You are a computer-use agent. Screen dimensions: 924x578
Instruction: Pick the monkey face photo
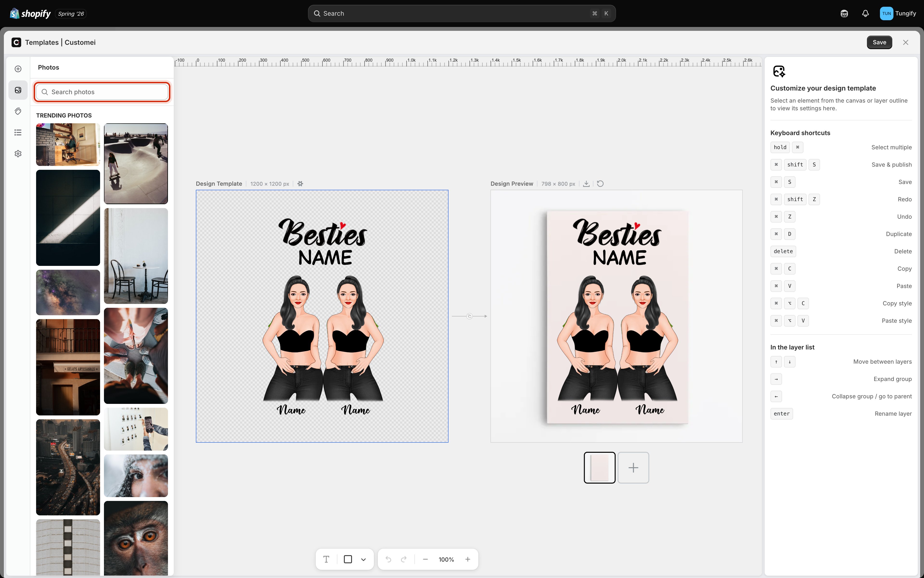(136, 538)
